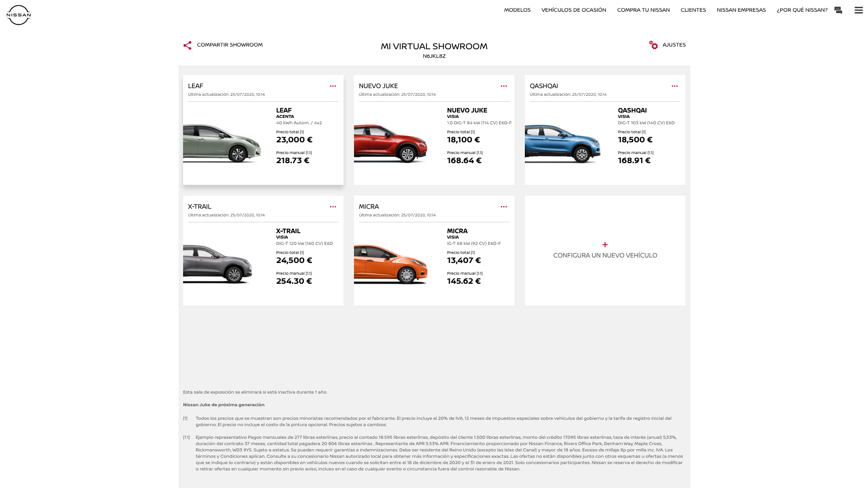868x488 pixels.
Task: Click 'DIG-T 103 kW (140 CV) E6D' spec
Action: 646,123
